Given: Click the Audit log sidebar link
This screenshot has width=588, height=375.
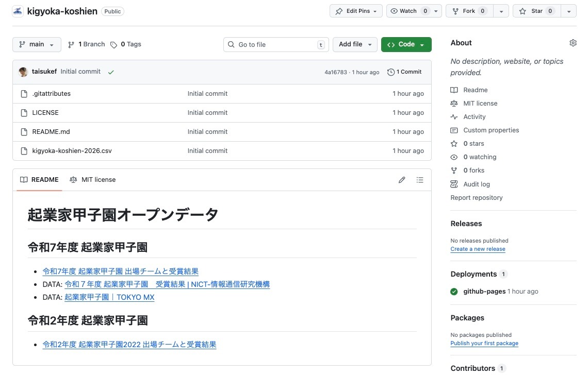Looking at the screenshot, I should coord(476,184).
